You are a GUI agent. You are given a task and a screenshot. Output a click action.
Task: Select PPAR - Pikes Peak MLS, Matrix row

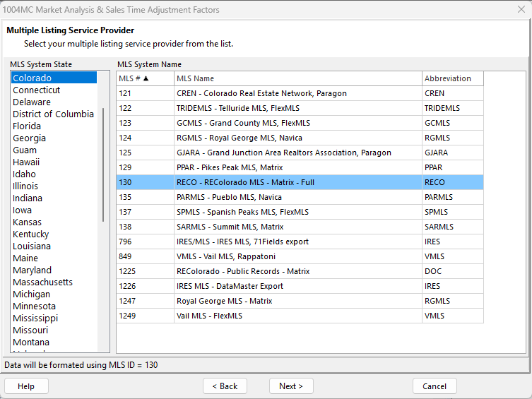pos(300,167)
